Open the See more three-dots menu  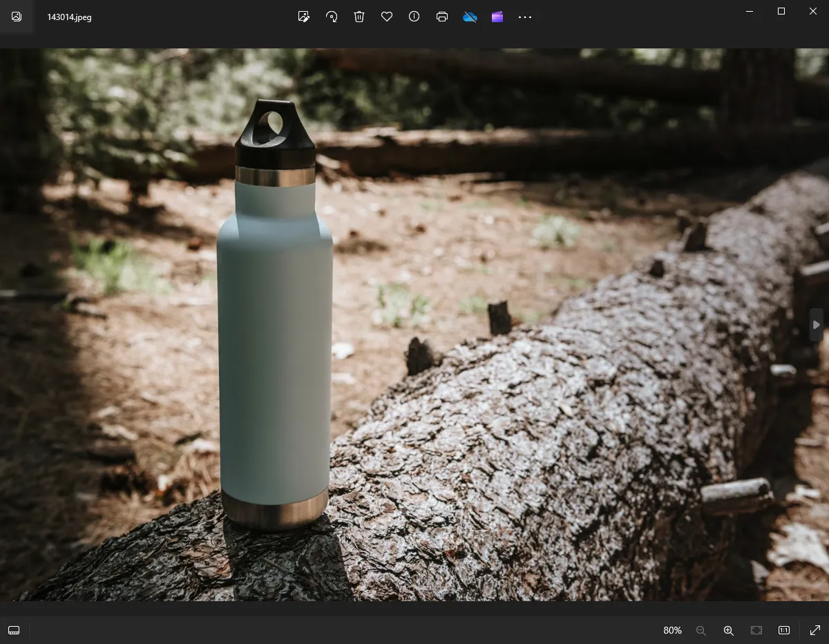[x=525, y=17]
